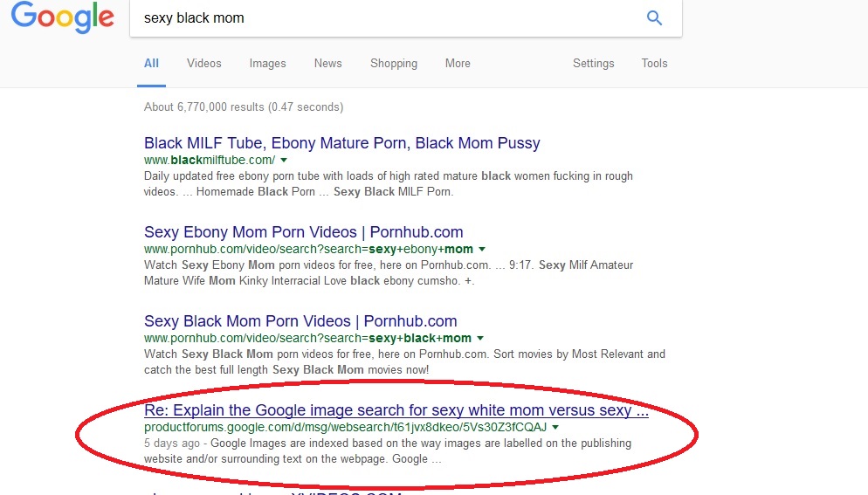Open the Sexy Ebony Mom Pornhub.com result
The image size is (868, 495).
coord(303,232)
